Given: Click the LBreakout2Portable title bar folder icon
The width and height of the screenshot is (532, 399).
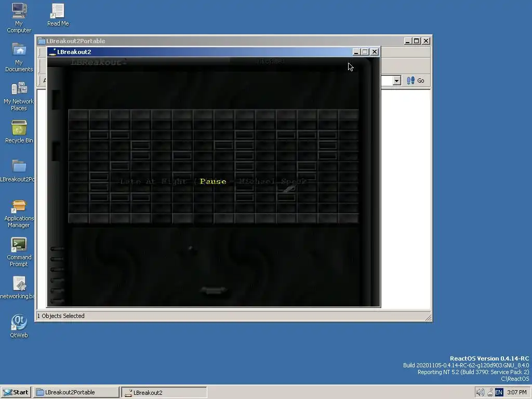Looking at the screenshot, I should 42,41.
